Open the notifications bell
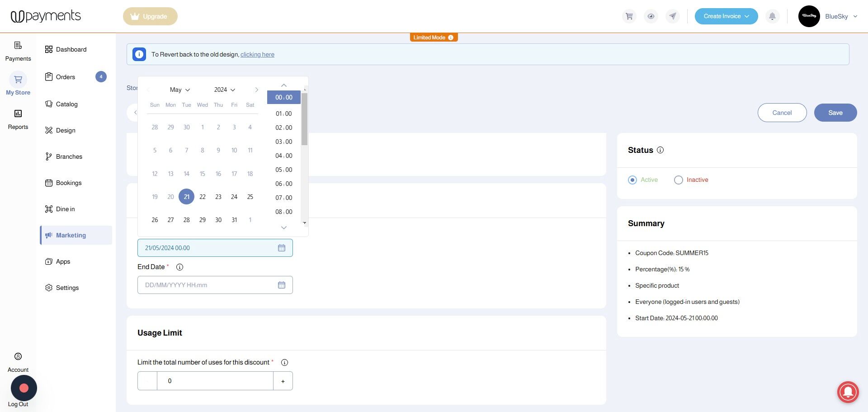This screenshot has width=868, height=412. click(x=772, y=16)
